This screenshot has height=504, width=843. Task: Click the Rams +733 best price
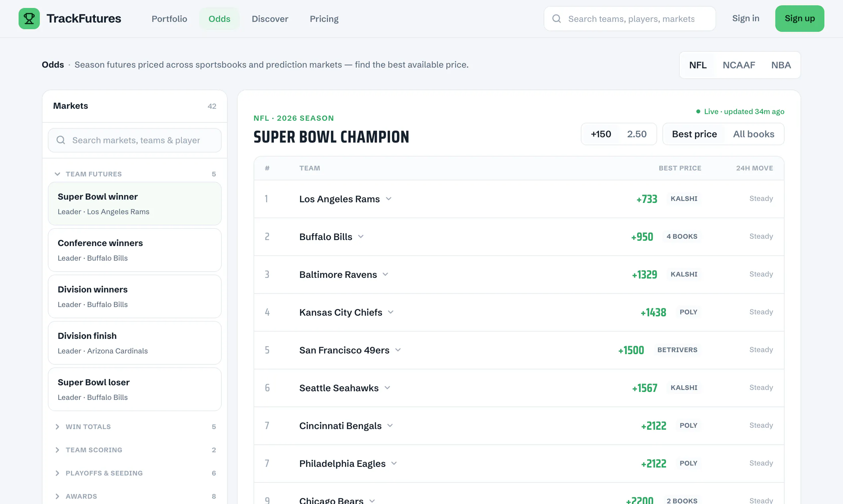coord(647,199)
